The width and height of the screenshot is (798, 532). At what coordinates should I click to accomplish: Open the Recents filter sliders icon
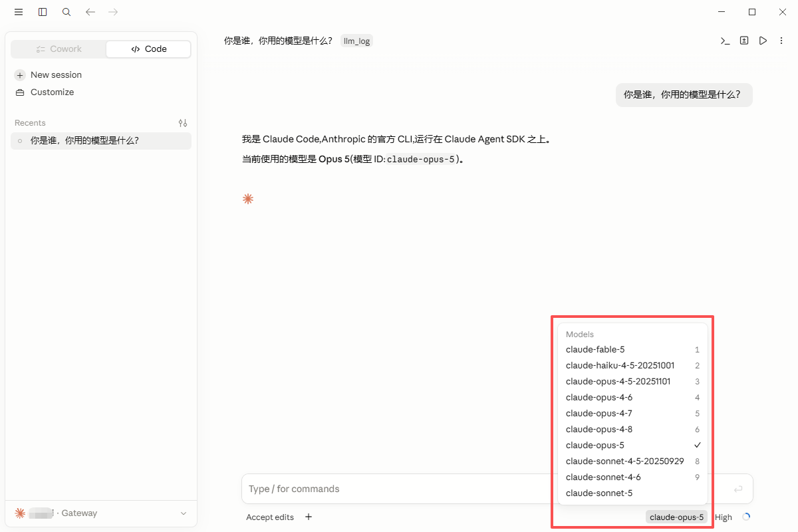pos(183,123)
